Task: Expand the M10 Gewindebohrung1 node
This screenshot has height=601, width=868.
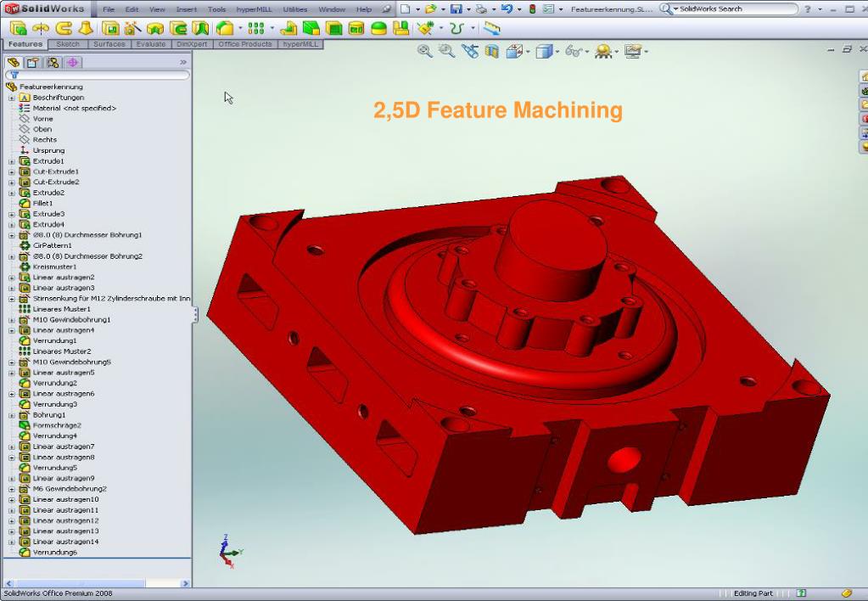Action: pos(12,320)
